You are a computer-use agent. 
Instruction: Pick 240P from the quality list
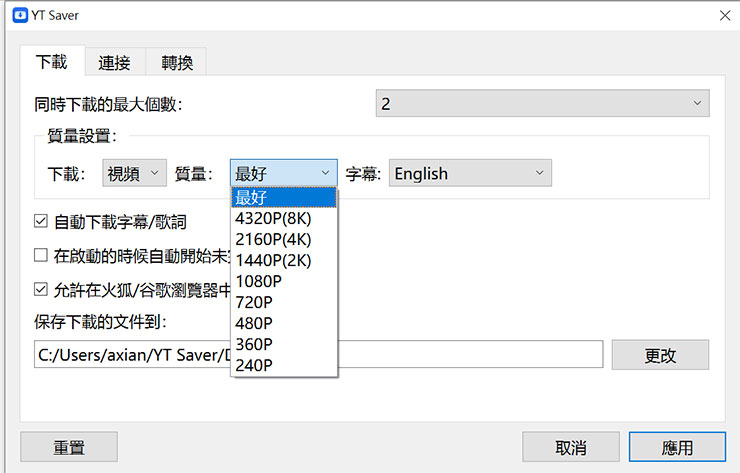(284, 365)
